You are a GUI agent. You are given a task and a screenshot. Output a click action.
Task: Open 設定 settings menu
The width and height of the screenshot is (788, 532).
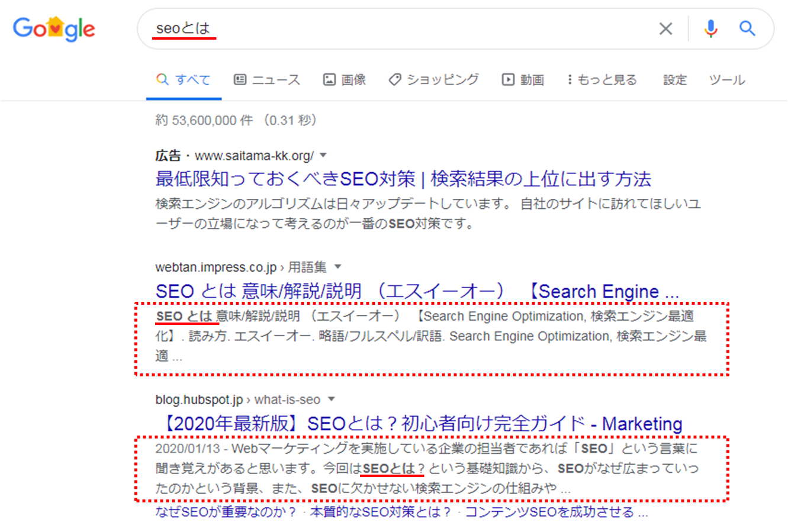pyautogui.click(x=674, y=80)
